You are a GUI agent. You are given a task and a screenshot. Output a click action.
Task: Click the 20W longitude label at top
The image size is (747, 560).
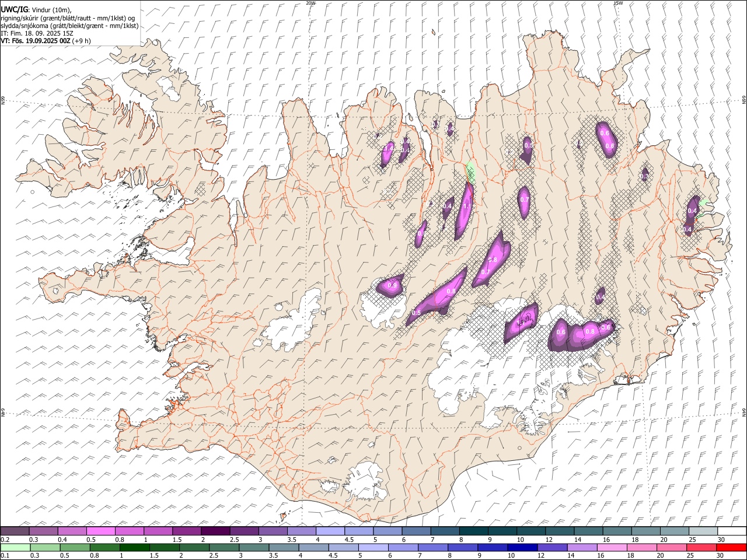click(310, 3)
